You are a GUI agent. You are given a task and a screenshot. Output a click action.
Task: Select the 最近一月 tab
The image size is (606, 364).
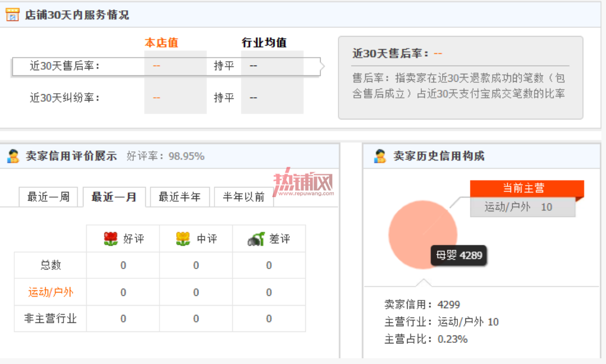click(x=114, y=197)
